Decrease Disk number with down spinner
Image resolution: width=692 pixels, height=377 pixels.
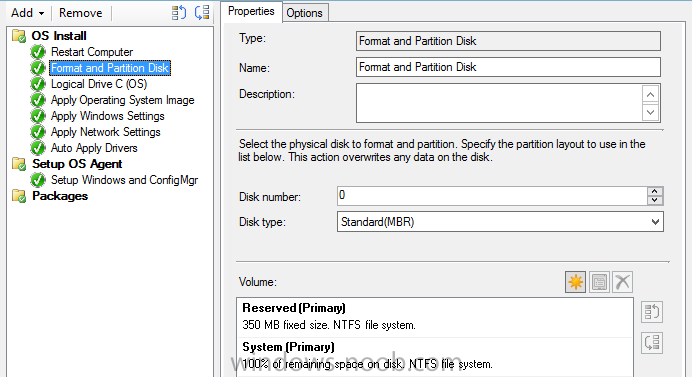tap(654, 200)
